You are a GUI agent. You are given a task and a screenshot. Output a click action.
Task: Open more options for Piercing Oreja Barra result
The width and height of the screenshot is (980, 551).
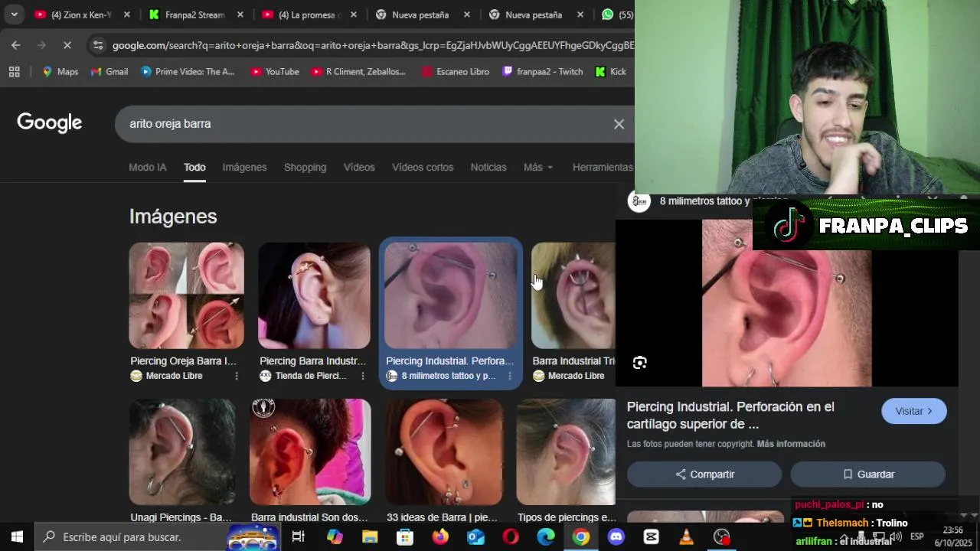[x=236, y=376]
